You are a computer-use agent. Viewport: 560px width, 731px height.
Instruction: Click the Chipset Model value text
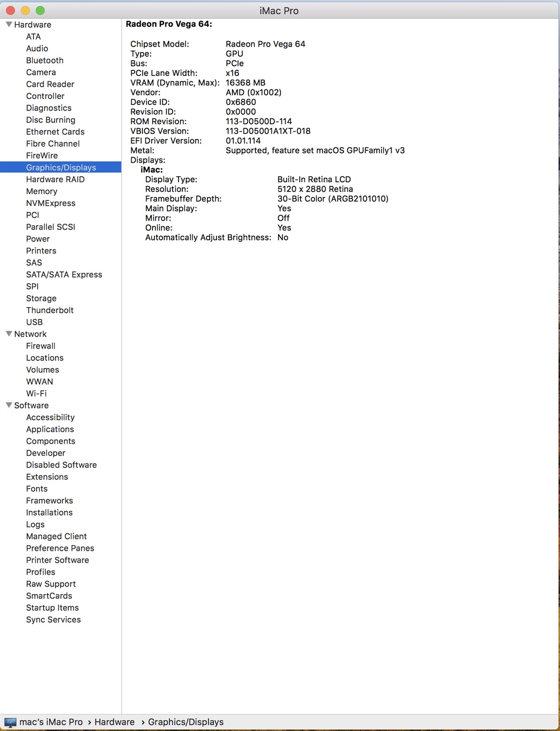click(x=265, y=44)
